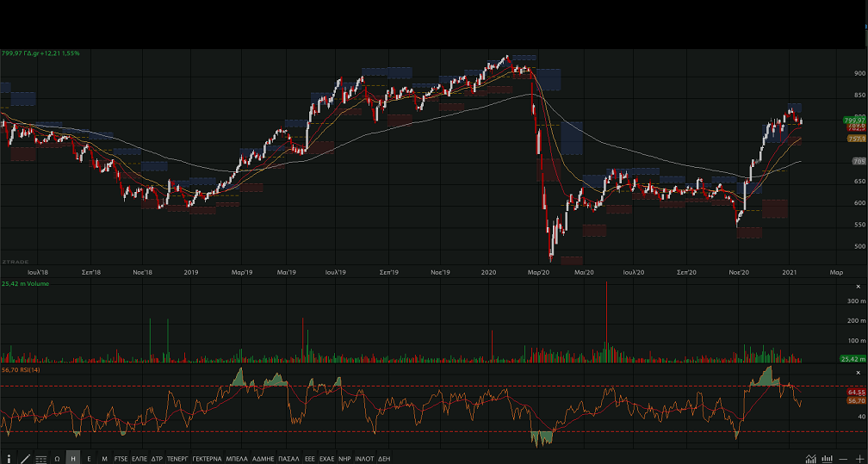
Task: Click the 300 m volume axis label
Action: (856, 301)
